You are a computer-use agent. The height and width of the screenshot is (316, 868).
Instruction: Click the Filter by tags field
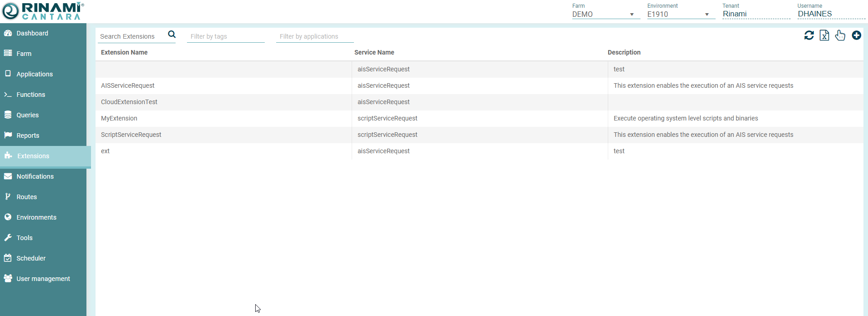coord(225,36)
